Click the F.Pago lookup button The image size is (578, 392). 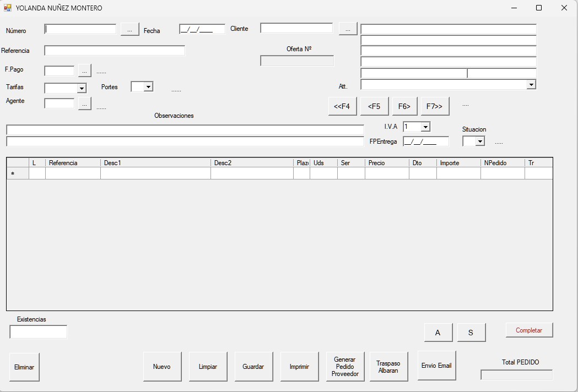pos(84,70)
